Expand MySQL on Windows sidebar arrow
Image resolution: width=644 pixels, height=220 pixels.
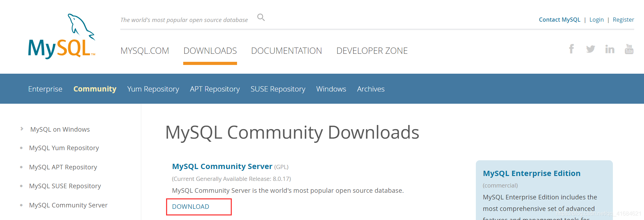tap(22, 129)
